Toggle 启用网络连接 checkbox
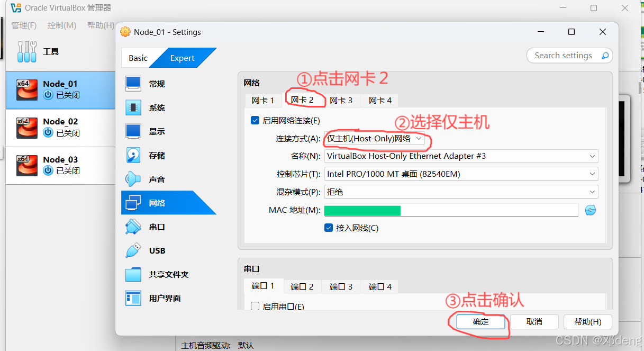 [x=255, y=120]
